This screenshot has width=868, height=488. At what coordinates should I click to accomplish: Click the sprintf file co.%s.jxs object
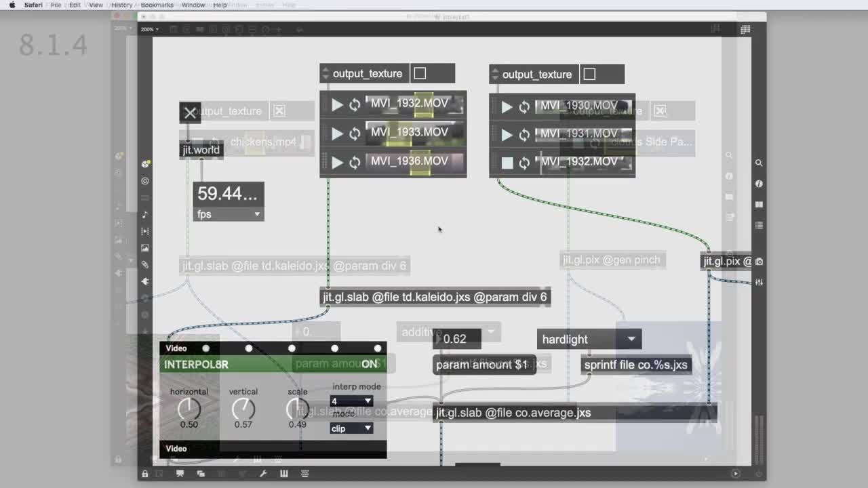pos(636,365)
